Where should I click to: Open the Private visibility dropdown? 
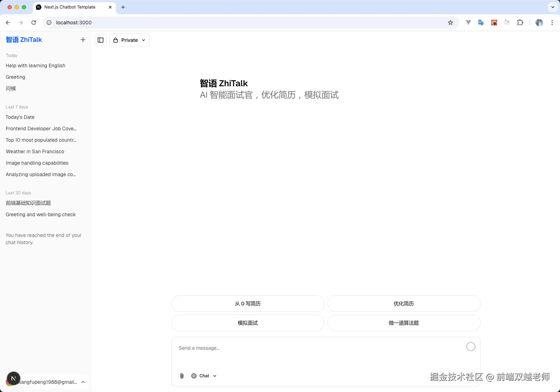pyautogui.click(x=129, y=40)
